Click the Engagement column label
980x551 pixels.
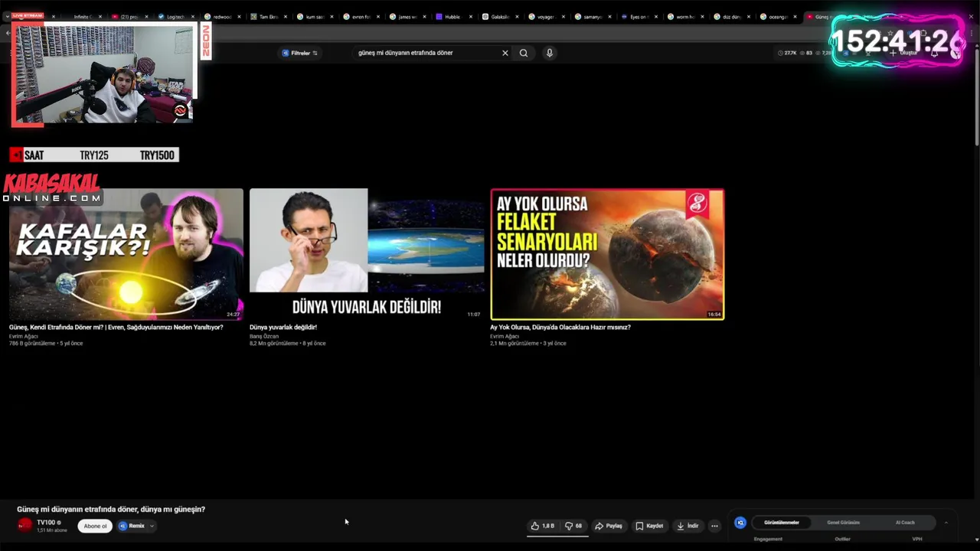(x=768, y=539)
